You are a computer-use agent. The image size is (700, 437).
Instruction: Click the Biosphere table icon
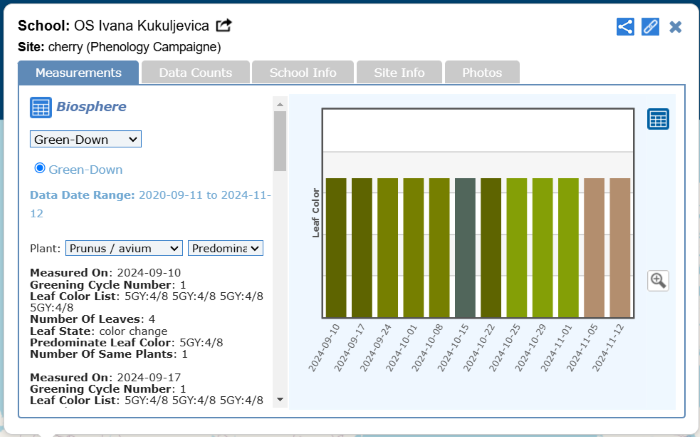pos(41,108)
